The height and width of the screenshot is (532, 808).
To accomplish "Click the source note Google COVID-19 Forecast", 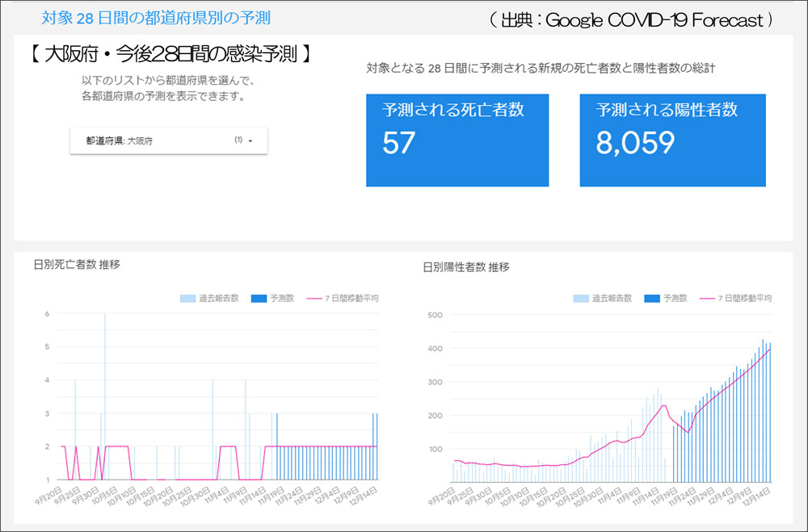I will pos(654,20).
